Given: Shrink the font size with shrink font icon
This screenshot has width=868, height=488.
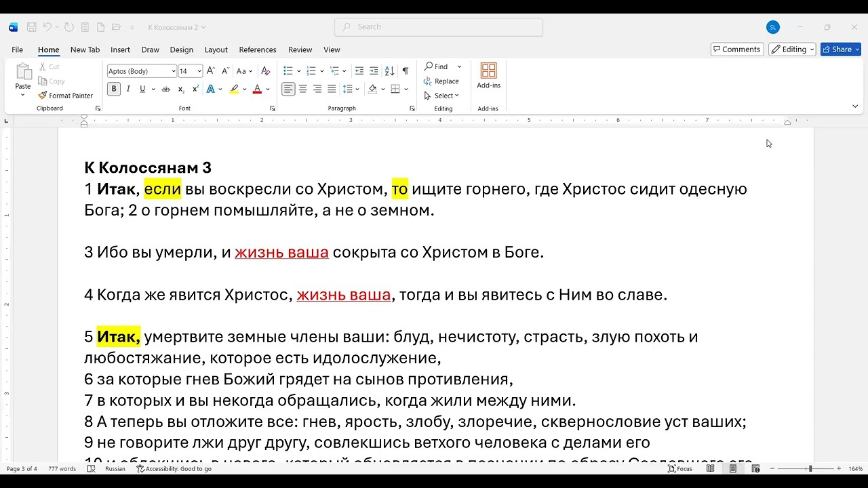Looking at the screenshot, I should point(224,70).
